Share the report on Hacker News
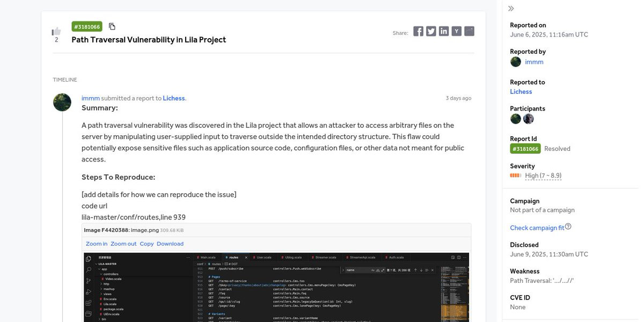Screen dimensions: 644x322 pyautogui.click(x=456, y=31)
